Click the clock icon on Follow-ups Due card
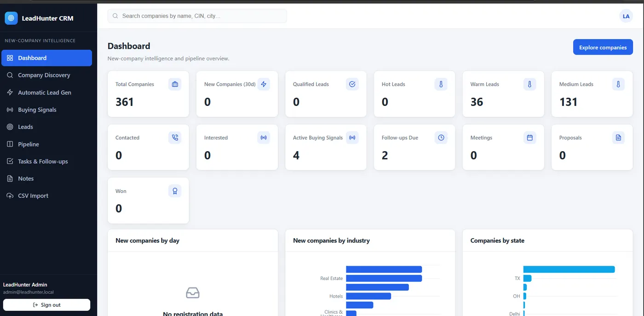This screenshot has width=644, height=316. coord(441,138)
